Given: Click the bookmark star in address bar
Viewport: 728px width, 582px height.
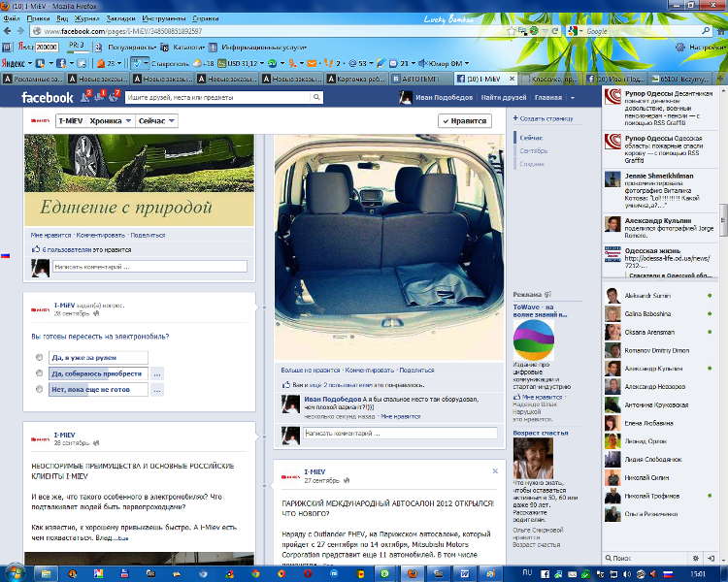Looking at the screenshot, I should (512, 31).
